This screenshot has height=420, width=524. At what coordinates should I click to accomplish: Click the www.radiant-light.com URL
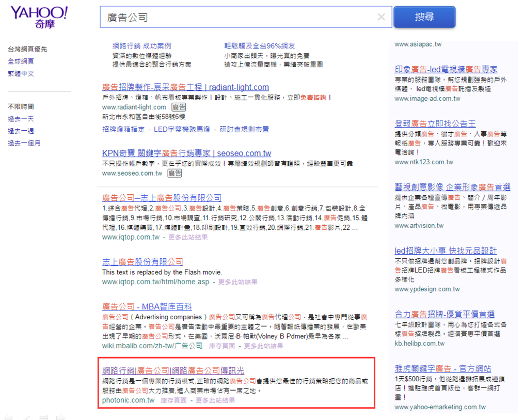134,107
